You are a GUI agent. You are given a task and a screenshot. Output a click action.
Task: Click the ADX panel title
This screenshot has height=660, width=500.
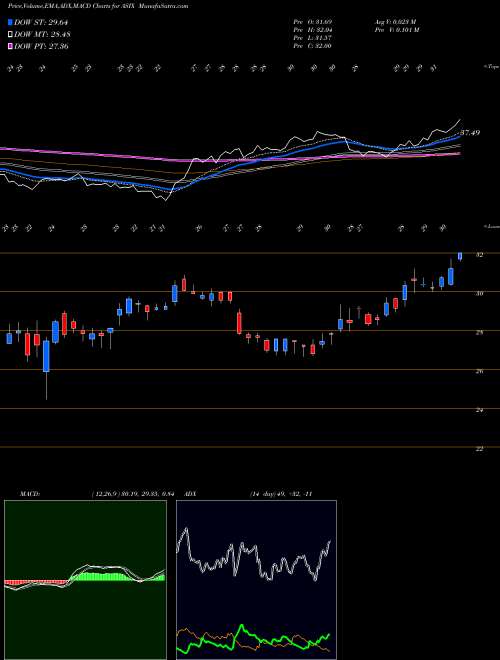191,493
